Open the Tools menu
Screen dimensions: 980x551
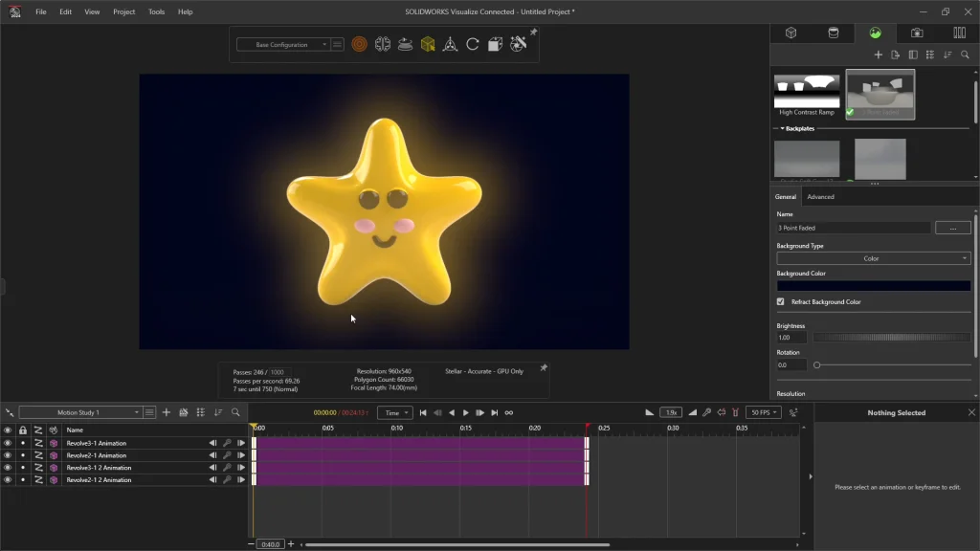tap(156, 11)
